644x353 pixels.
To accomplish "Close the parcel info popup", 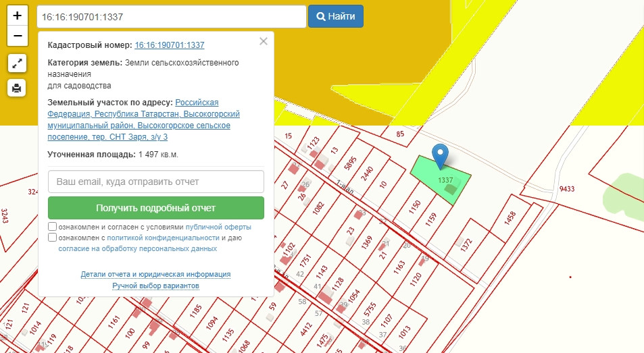I will 264,41.
